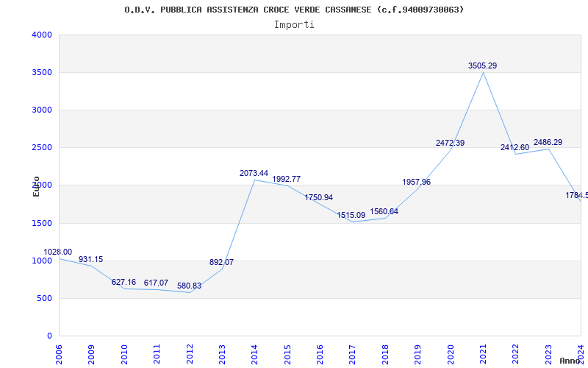Click the year 2013 on x-axis
The width and height of the screenshot is (588, 368).
pos(222,354)
